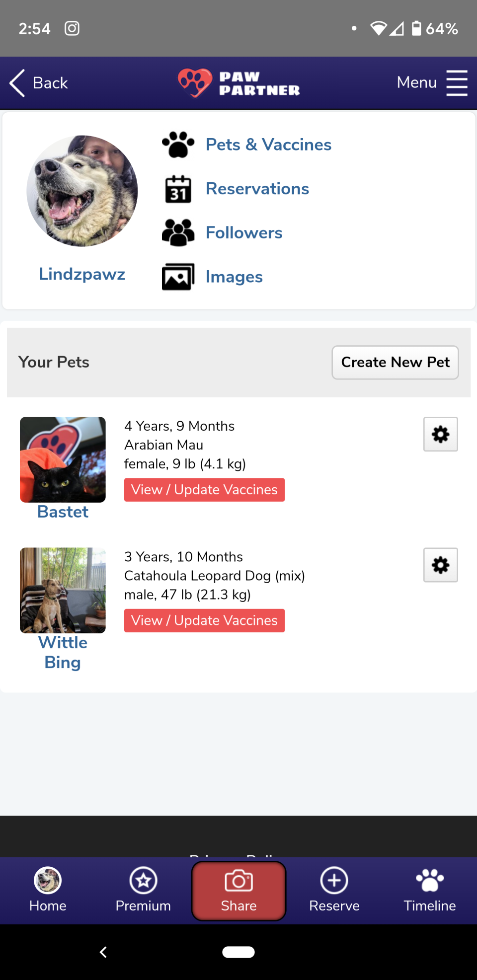477x980 pixels.
Task: Tap the group icon beside Followers
Action: click(178, 232)
